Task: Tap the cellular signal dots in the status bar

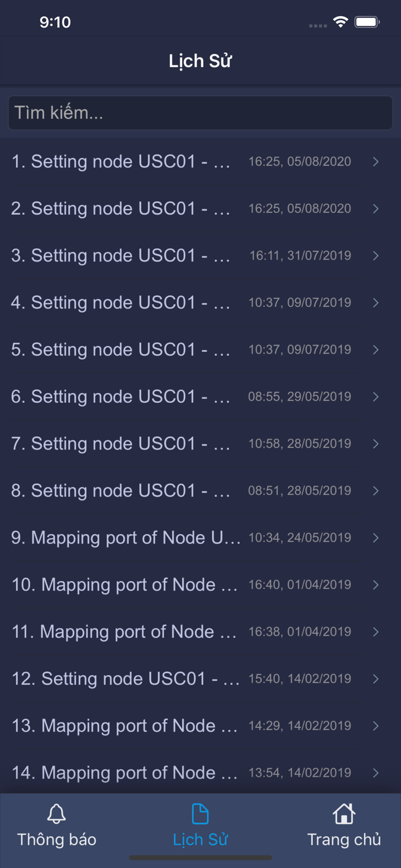Action: (x=318, y=25)
